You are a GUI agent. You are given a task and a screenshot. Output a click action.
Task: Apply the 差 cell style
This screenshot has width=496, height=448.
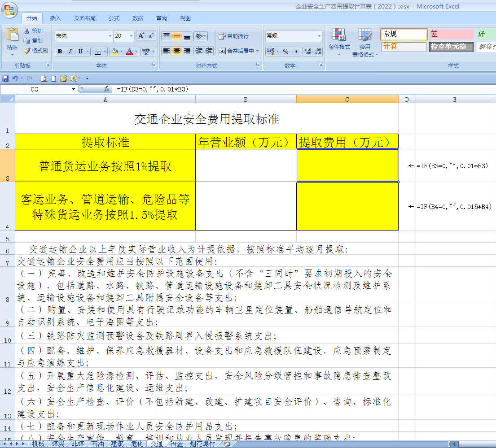(452, 34)
